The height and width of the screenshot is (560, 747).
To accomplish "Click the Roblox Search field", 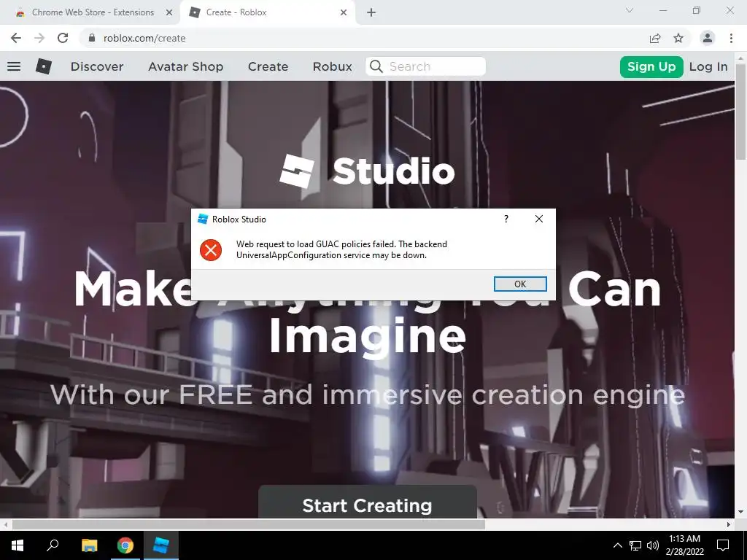I will pos(425,66).
